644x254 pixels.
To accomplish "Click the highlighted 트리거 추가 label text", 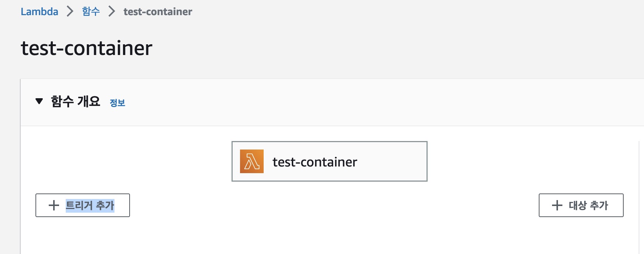I will (x=90, y=205).
